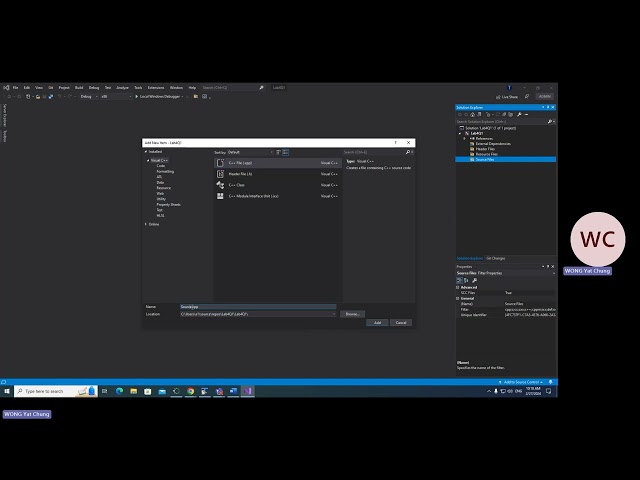Viewport: 640px width, 480px height.
Task: Click the Search Solution Explorer field
Action: [502, 121]
